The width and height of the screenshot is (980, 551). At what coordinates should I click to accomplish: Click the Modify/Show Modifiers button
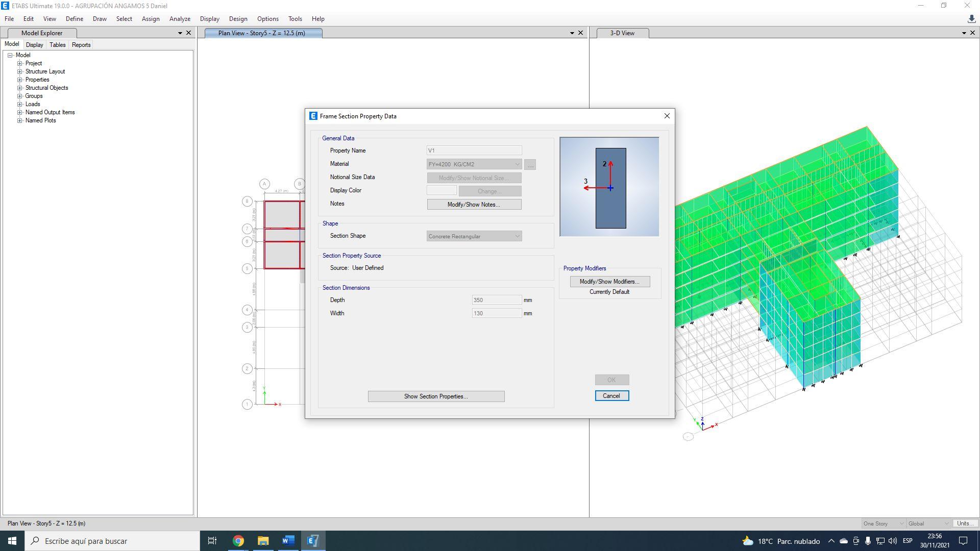[609, 282]
